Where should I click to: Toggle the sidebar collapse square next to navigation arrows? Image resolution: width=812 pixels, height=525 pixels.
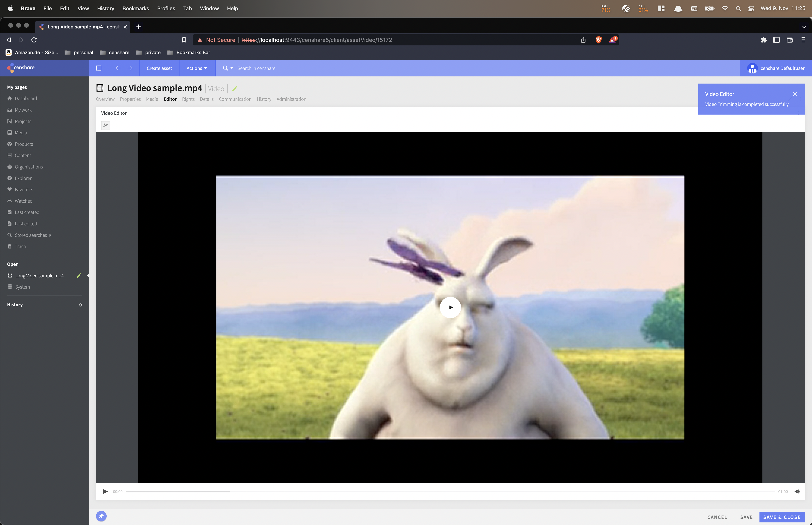click(99, 68)
